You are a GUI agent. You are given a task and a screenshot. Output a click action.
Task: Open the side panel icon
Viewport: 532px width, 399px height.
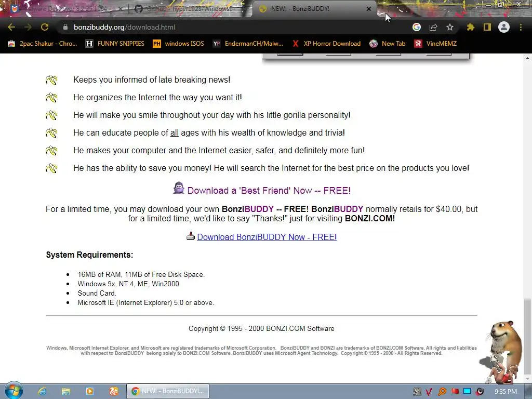[x=487, y=27]
